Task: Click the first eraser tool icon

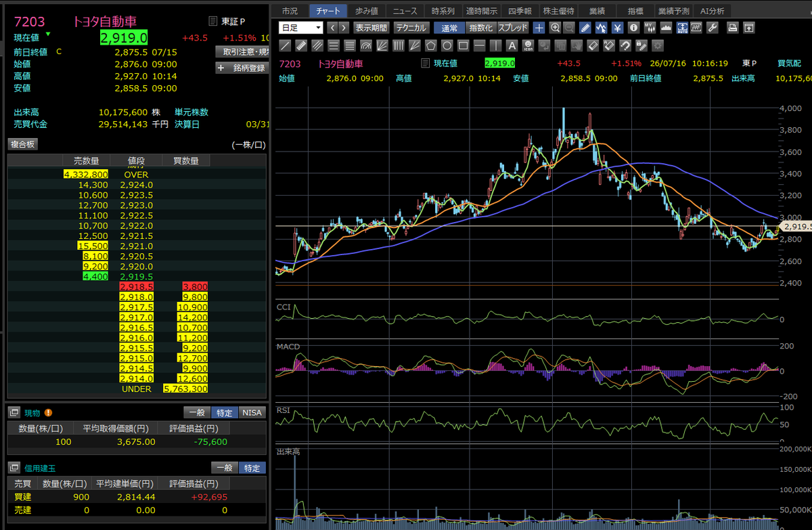Action: point(592,46)
